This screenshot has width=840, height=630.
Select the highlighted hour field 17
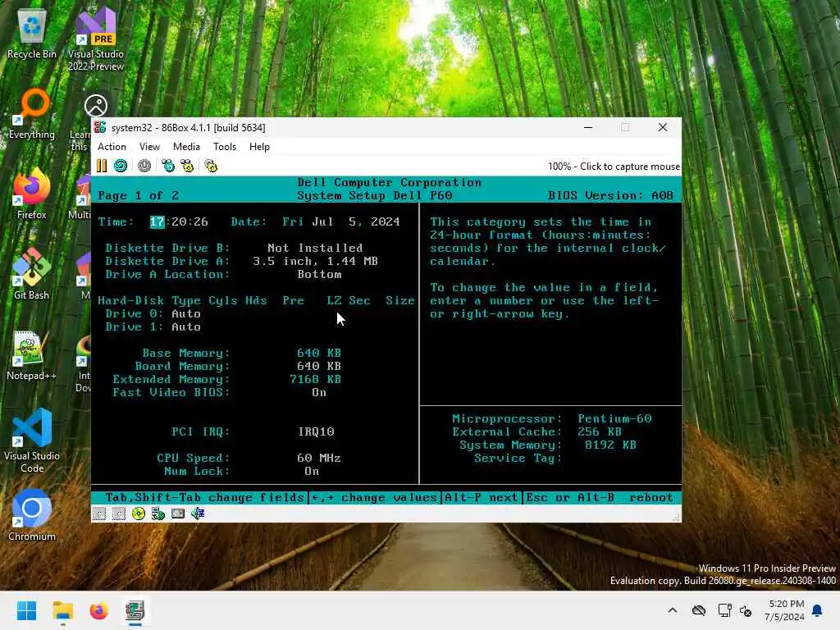(x=157, y=221)
